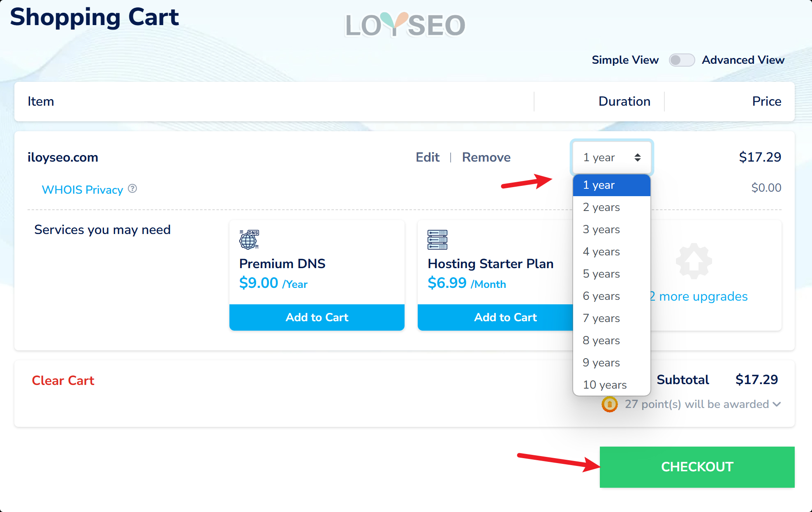This screenshot has width=812, height=512.
Task: Open the WHOIS Privacy link
Action: coord(82,190)
